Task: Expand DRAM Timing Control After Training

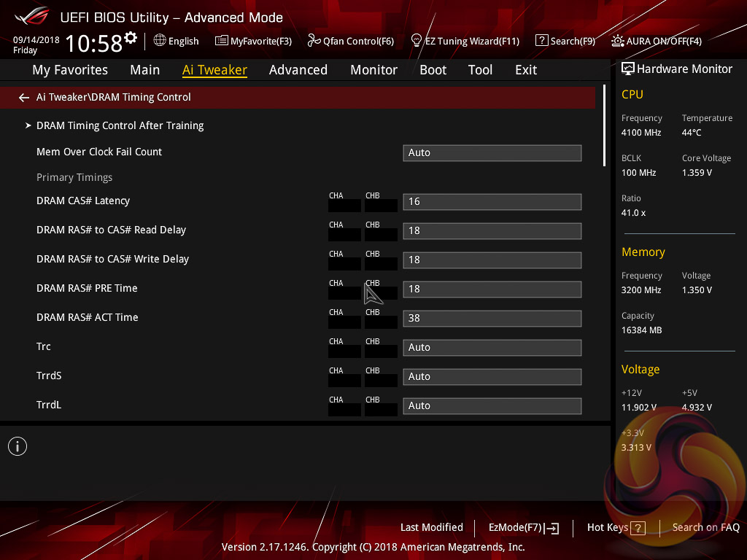Action: 120,125
